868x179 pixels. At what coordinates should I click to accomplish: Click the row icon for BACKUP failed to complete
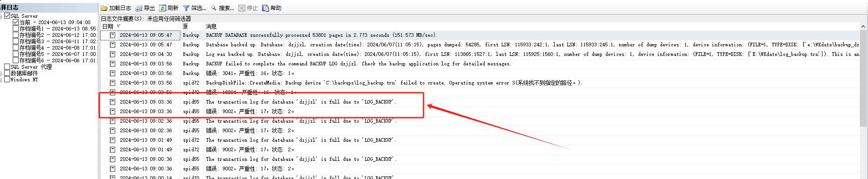(x=112, y=64)
